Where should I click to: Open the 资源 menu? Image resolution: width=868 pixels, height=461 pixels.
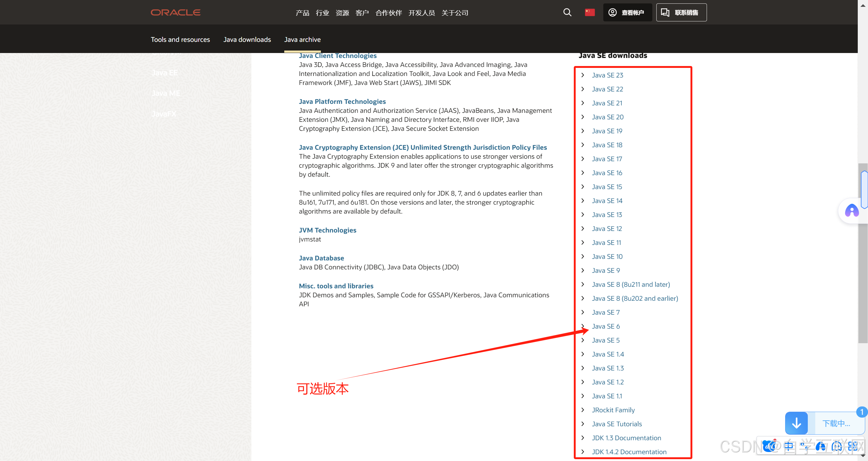tap(342, 13)
